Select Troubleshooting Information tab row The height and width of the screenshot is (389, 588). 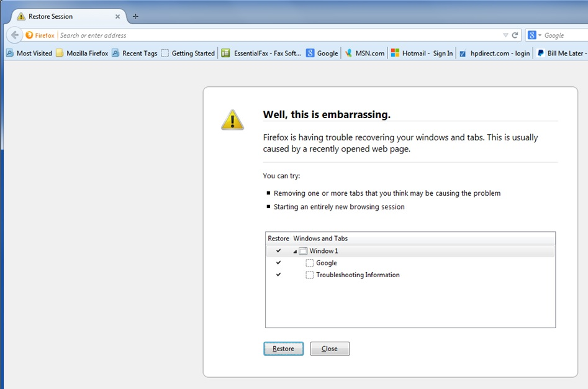tap(410, 275)
